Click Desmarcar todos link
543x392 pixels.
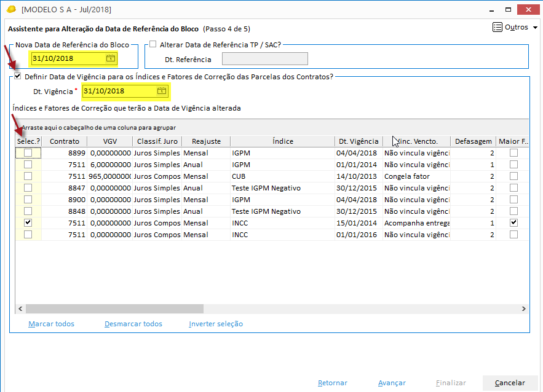(133, 324)
